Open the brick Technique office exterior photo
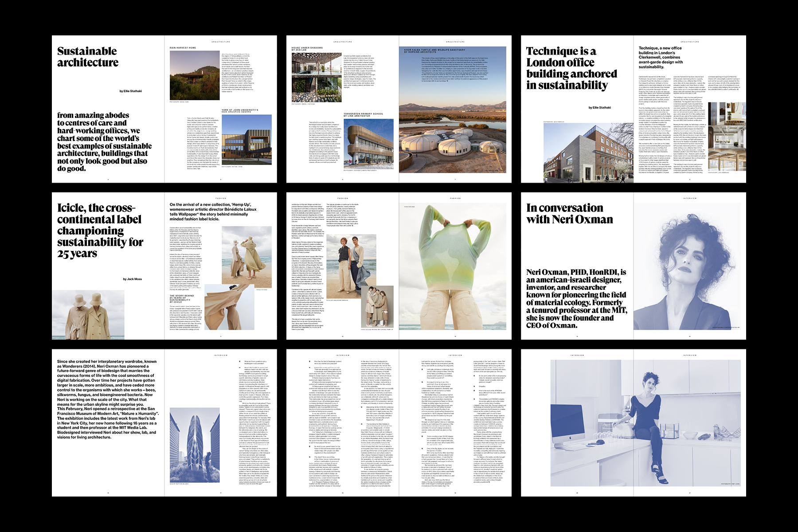This screenshot has height=532, width=798. point(588,152)
